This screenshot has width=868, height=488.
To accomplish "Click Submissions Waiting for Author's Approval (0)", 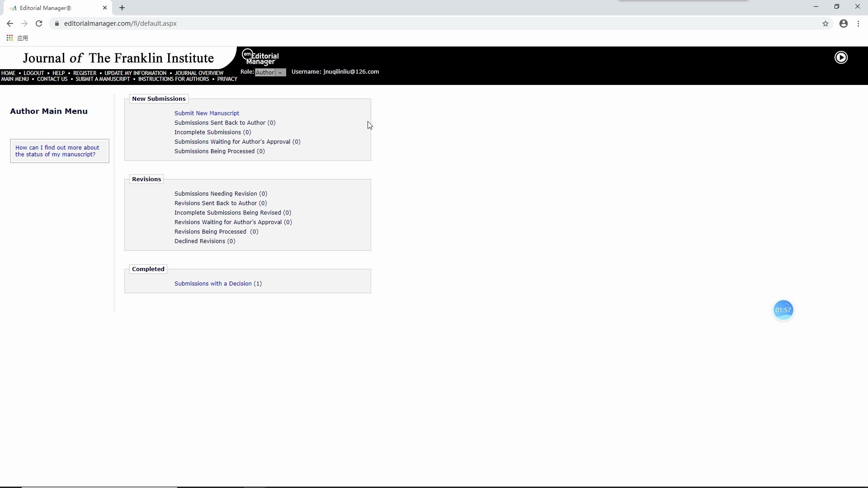I will 237,142.
